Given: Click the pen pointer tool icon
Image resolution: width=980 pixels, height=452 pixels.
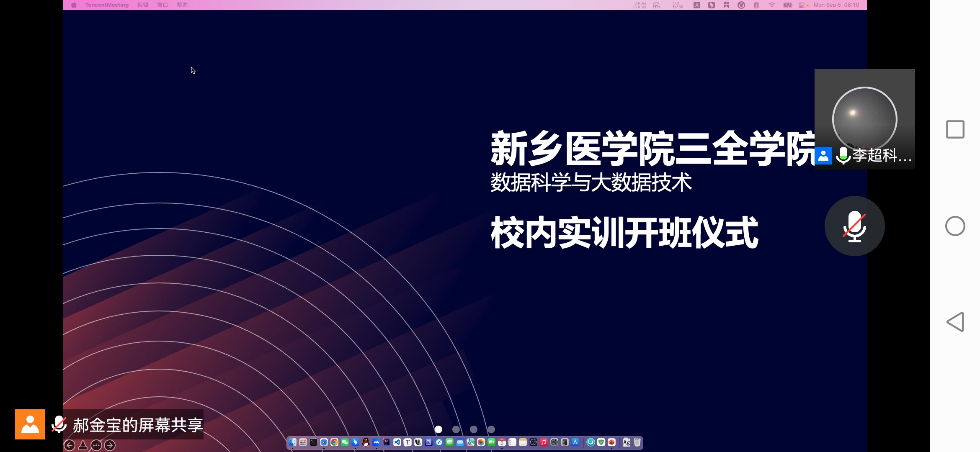Looking at the screenshot, I should coord(83,445).
